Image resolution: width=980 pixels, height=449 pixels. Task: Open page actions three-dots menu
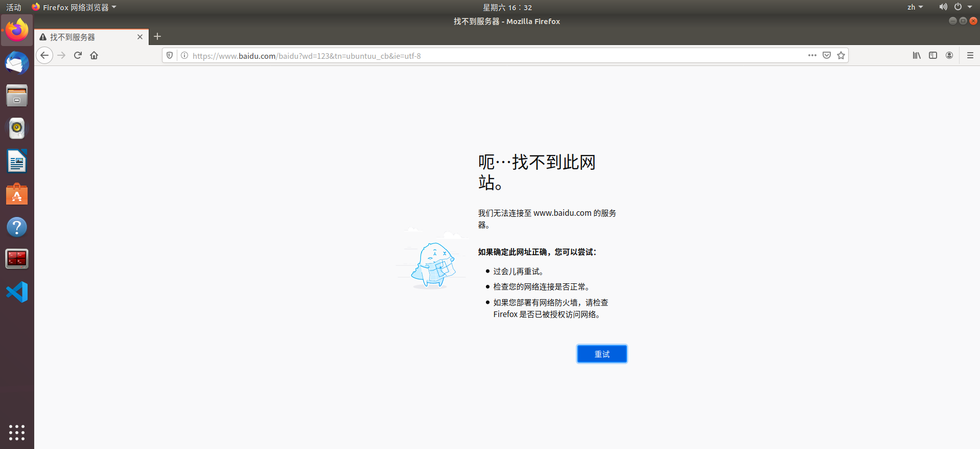coord(812,55)
